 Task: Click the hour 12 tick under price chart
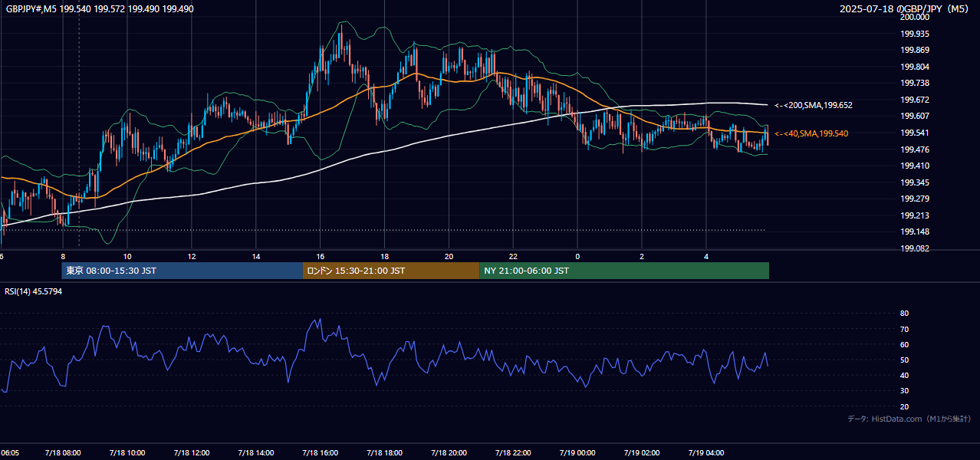point(192,256)
